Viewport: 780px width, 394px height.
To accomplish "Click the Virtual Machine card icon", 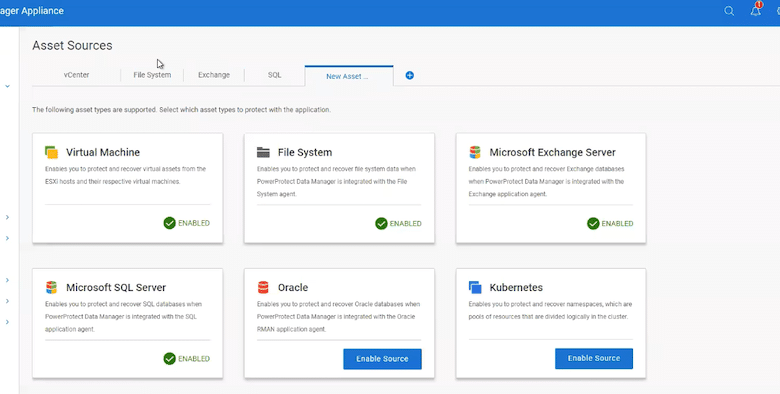I will coord(51,152).
